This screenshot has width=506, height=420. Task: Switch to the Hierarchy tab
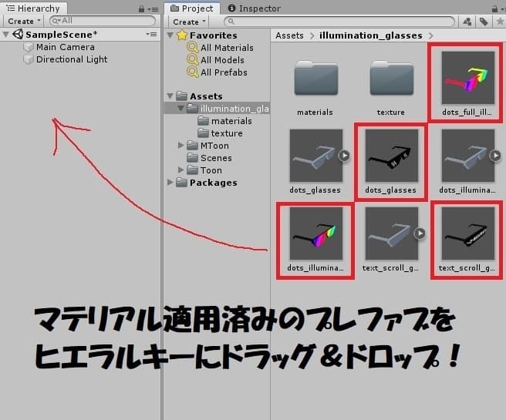(33, 8)
